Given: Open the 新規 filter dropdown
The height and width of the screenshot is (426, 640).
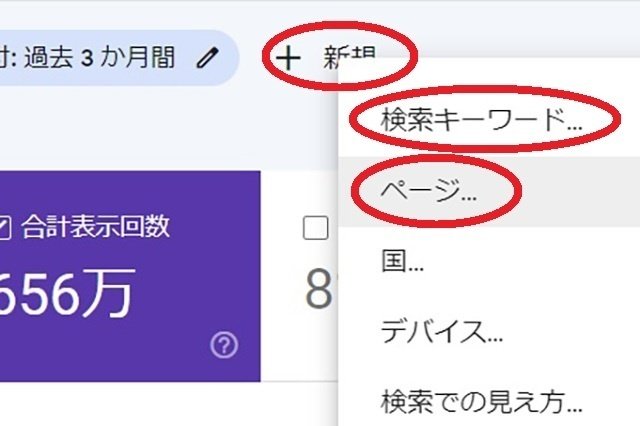Looking at the screenshot, I should pos(326,58).
